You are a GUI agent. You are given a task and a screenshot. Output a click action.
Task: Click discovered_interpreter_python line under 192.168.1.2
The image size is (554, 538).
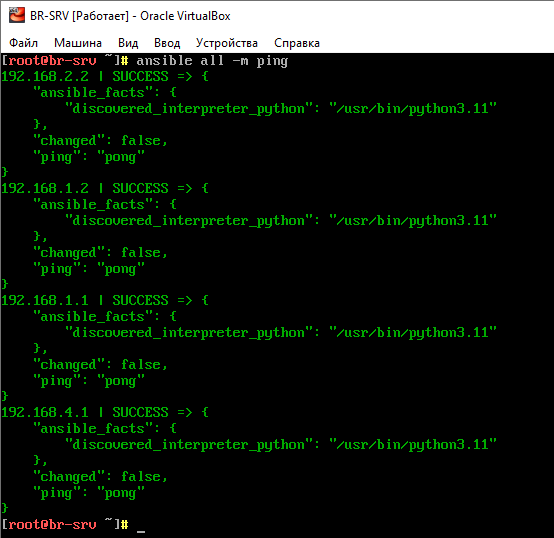coord(281,220)
